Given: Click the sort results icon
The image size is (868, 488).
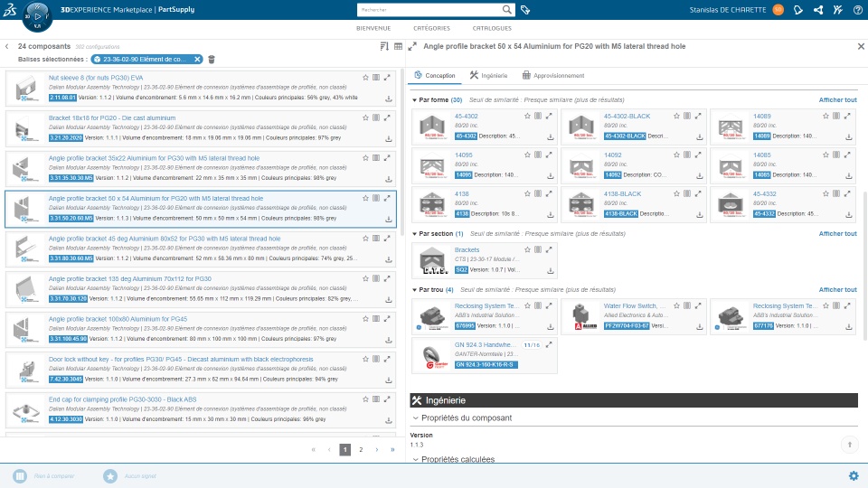Looking at the screenshot, I should pyautogui.click(x=384, y=46).
